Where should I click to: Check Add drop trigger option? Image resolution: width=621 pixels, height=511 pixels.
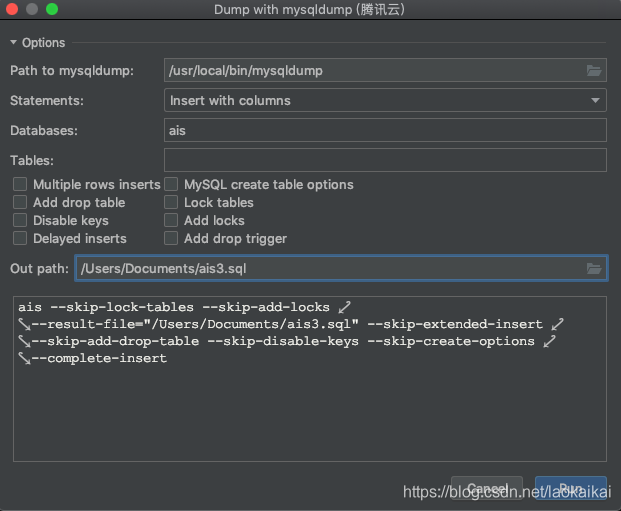pyautogui.click(x=171, y=239)
